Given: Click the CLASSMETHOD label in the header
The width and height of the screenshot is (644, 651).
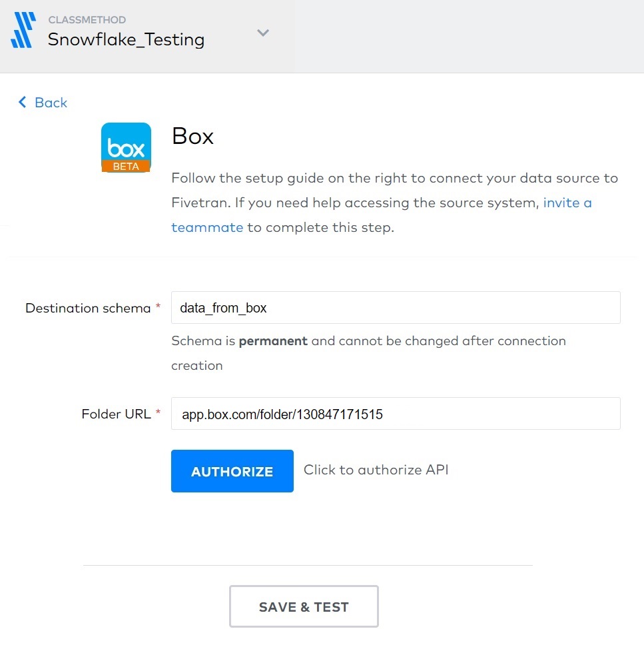Looking at the screenshot, I should (87, 19).
